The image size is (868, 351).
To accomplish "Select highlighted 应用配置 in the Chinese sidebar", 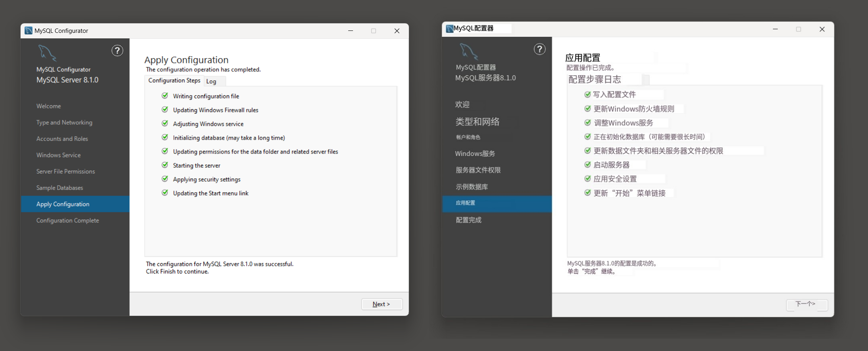I will 497,204.
